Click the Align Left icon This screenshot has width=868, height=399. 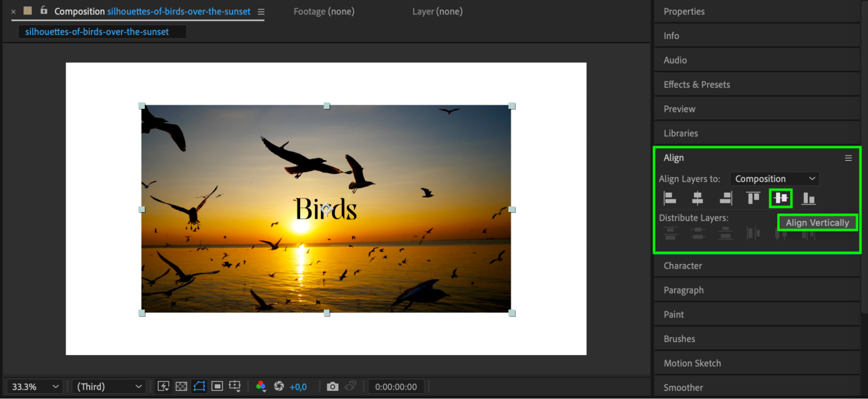[670, 198]
